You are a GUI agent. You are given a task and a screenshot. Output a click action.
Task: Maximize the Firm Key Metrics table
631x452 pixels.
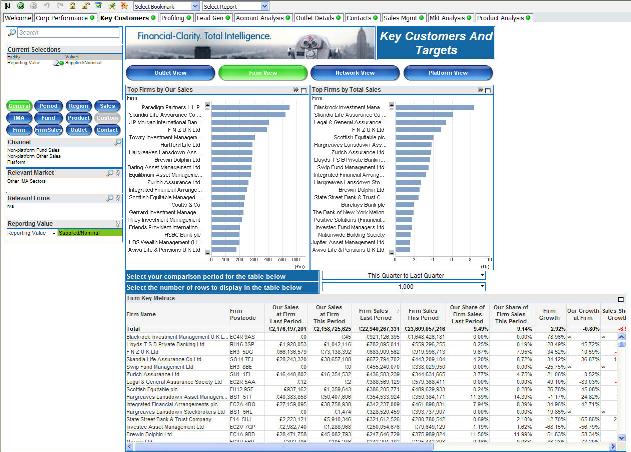click(x=621, y=299)
